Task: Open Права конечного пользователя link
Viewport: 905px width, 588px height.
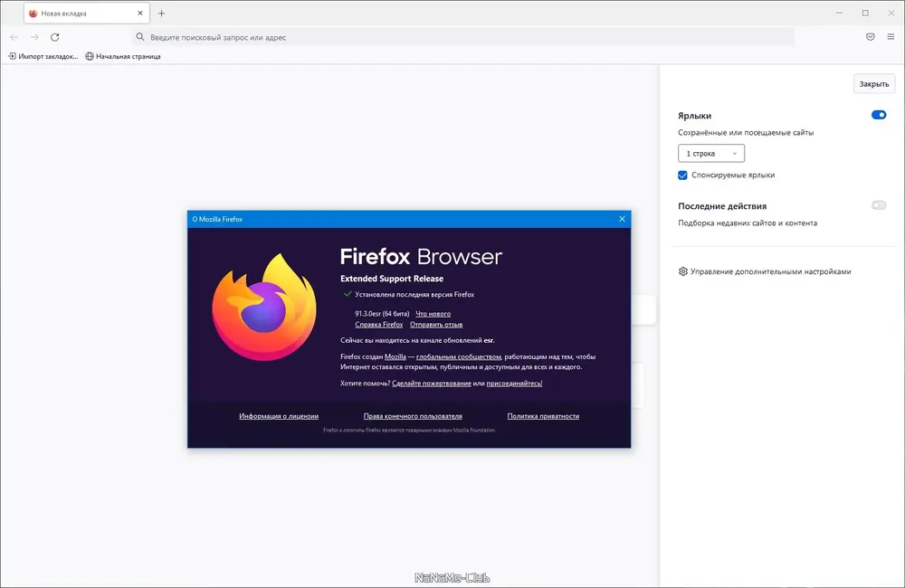Action: [413, 415]
